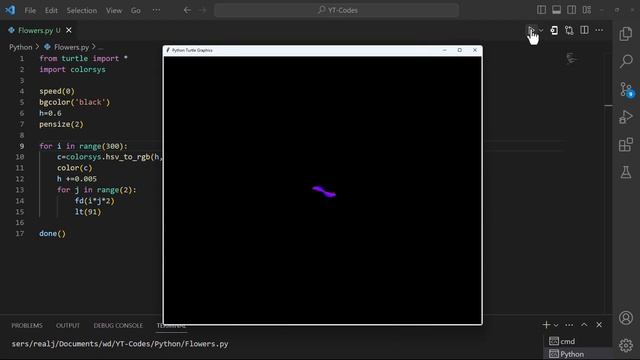Switch to the PROBLEMS panel tab
This screenshot has height=360, width=640.
coord(27,325)
